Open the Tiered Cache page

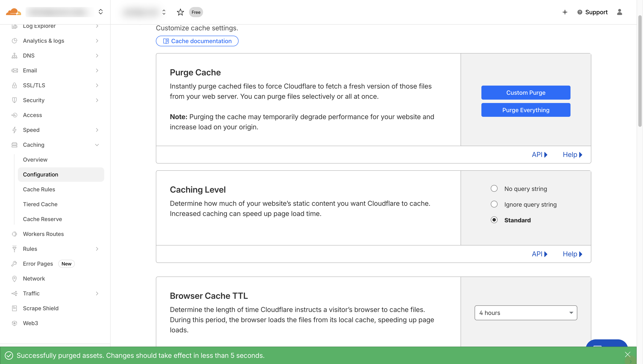[40, 204]
